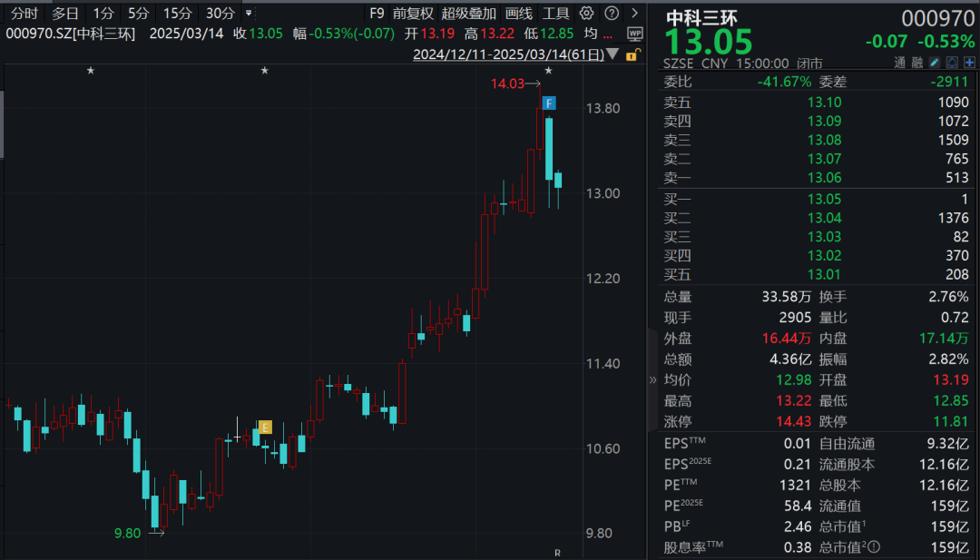The height and width of the screenshot is (560, 980).
Task: Click the 14.03 high price label on chart
Action: [507, 84]
